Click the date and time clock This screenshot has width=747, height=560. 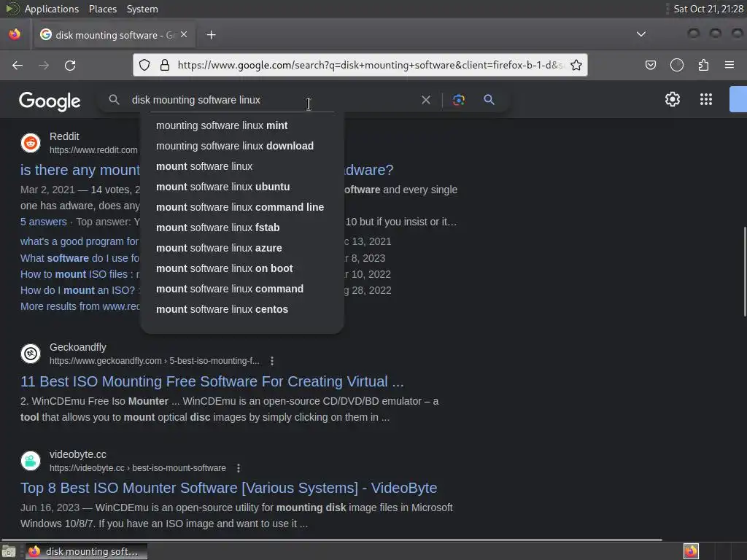pos(708,9)
